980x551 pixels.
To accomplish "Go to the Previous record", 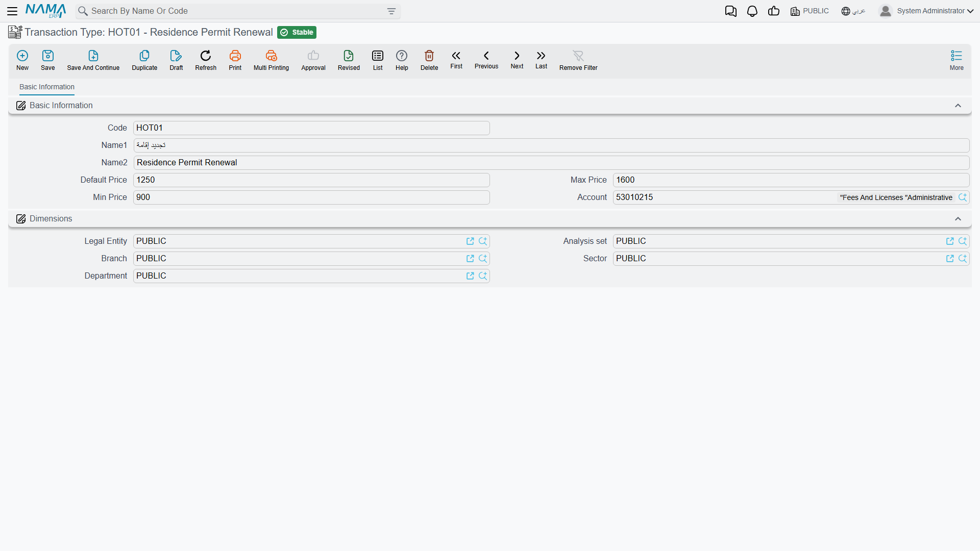I will (x=486, y=60).
